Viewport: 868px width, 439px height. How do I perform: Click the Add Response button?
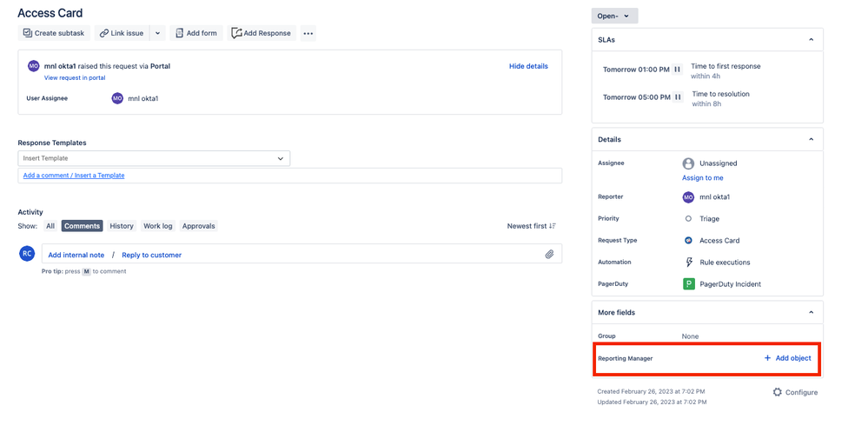pos(262,33)
